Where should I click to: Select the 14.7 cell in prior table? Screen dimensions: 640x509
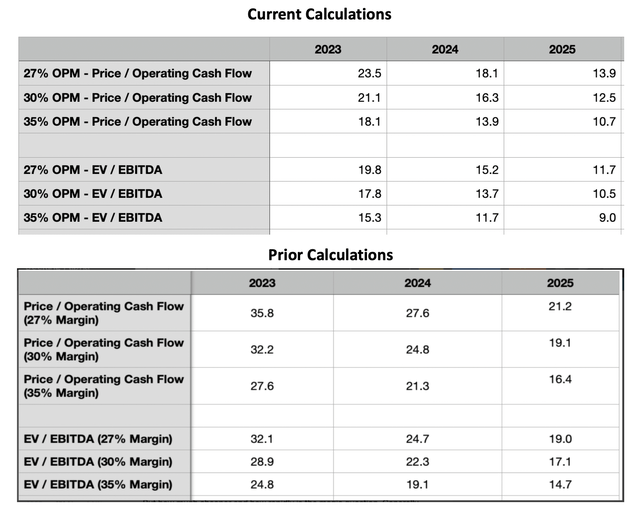(x=560, y=485)
